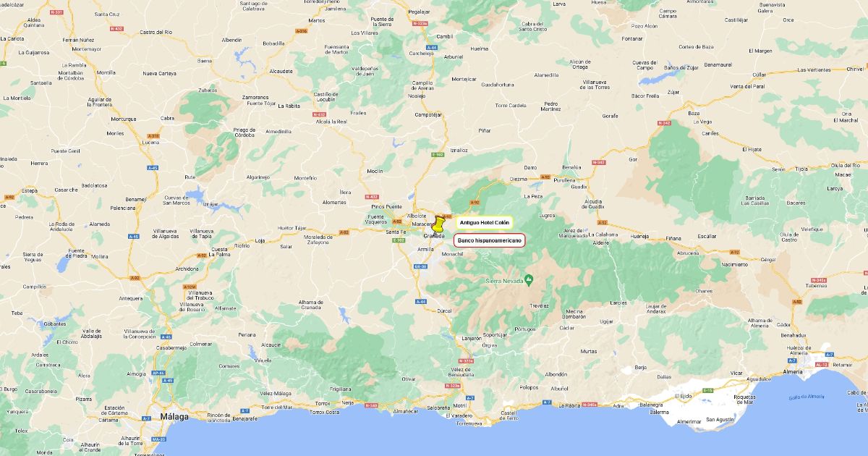This screenshot has height=456, width=868.
Task: Click the Sierra Nevada park icon
Action: (x=529, y=279)
